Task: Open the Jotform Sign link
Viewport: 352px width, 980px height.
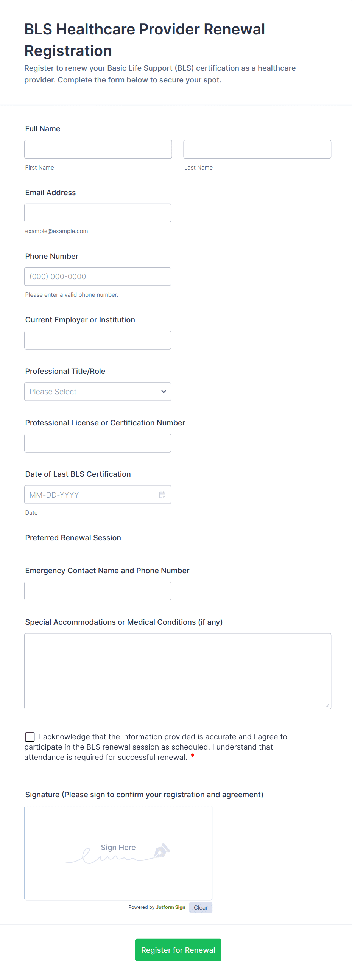Action: coord(170,907)
